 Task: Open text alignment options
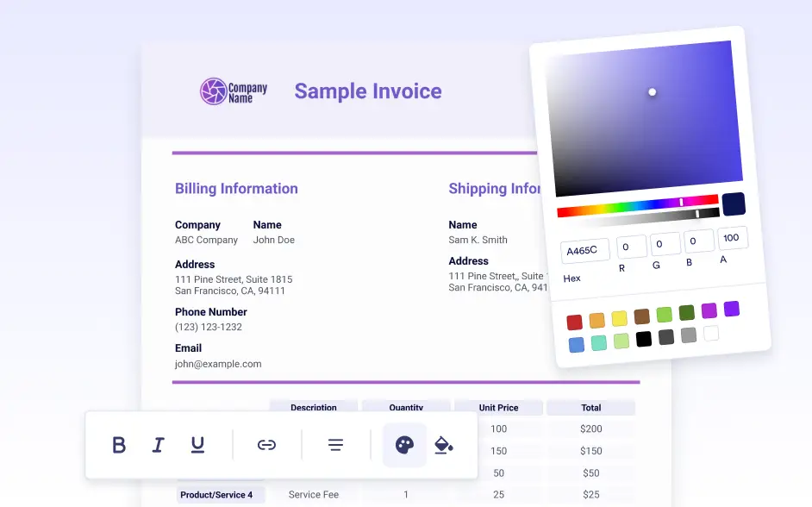335,445
